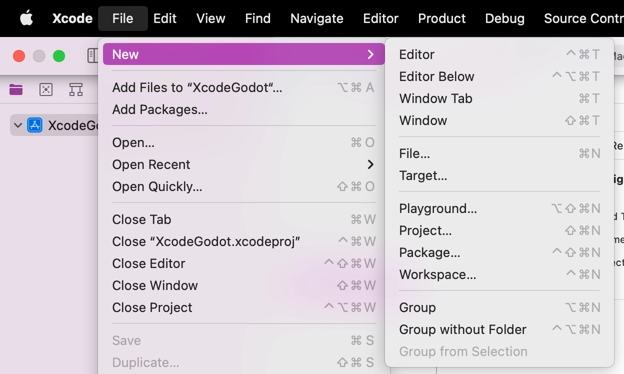
Task: Choose Open Quickly... menu item
Action: [x=244, y=186]
